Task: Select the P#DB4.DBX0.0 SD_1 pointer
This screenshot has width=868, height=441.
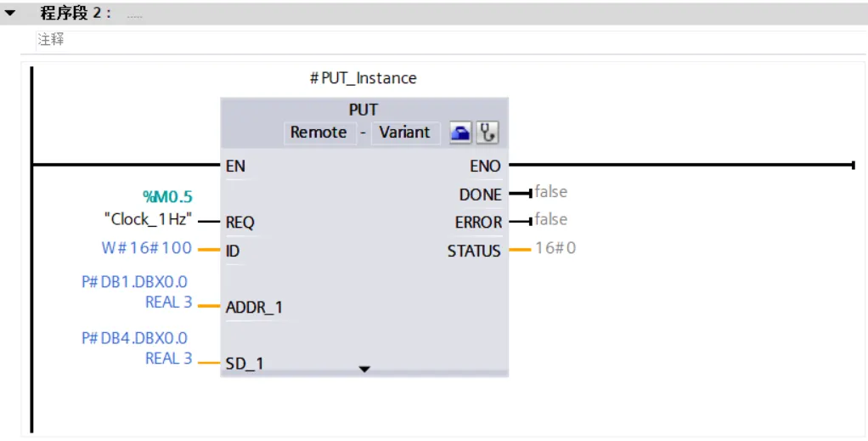Action: point(135,348)
